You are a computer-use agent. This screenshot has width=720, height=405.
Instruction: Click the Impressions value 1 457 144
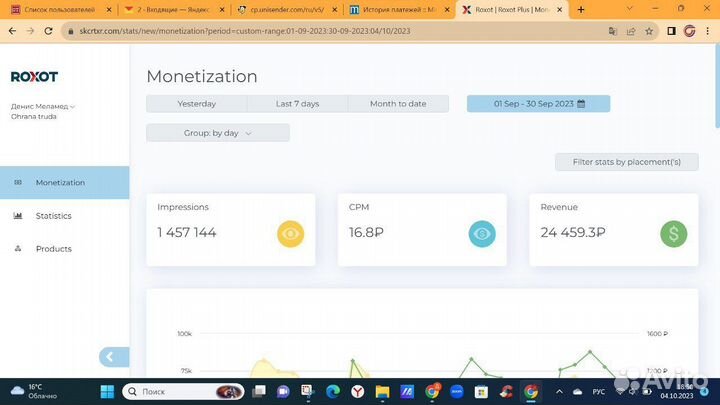pos(186,232)
